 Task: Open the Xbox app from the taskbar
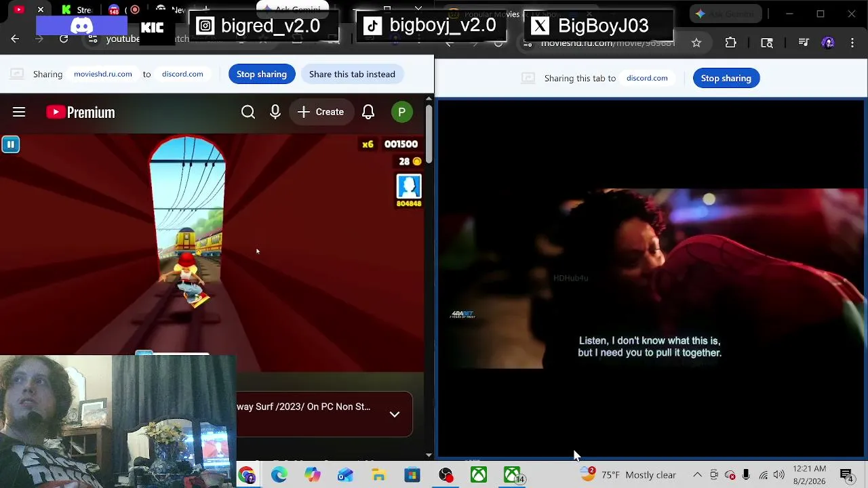479,475
